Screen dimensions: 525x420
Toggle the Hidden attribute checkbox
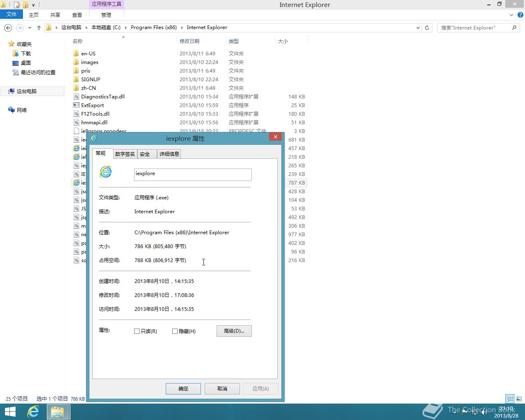pos(175,331)
